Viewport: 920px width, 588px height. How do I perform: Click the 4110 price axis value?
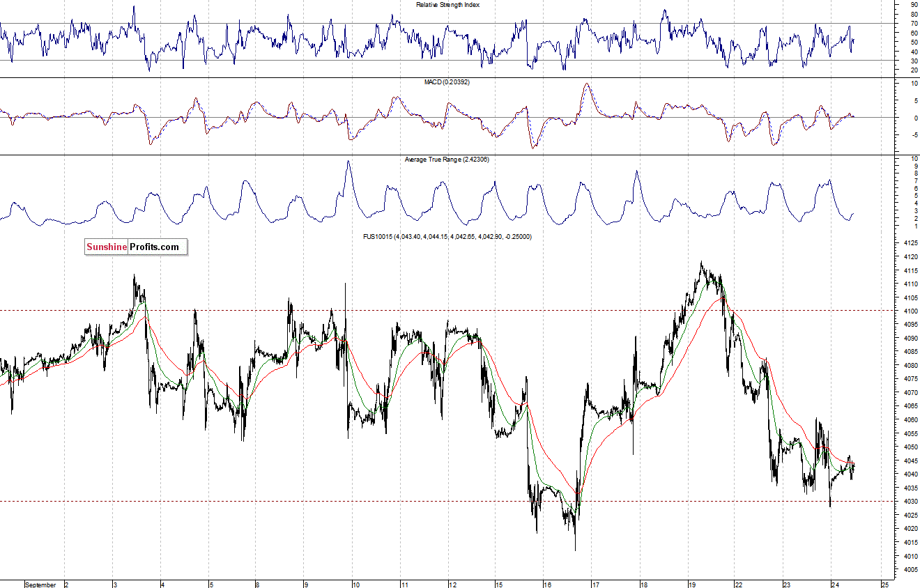[x=910, y=284]
